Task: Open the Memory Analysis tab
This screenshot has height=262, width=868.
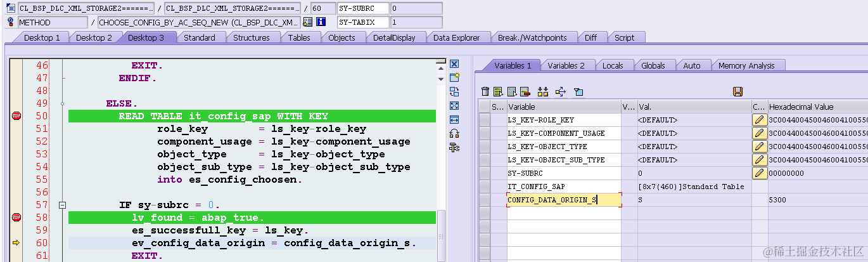Action: click(x=746, y=65)
